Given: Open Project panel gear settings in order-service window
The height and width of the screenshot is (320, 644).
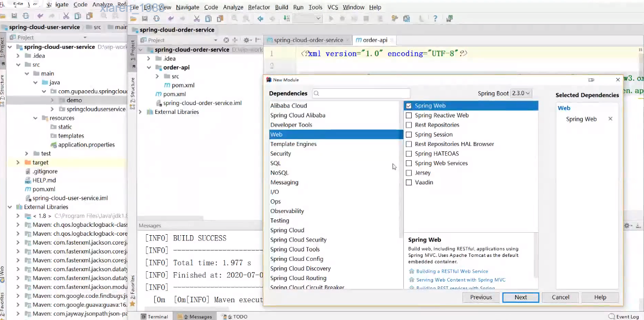Looking at the screenshot, I should point(247,40).
